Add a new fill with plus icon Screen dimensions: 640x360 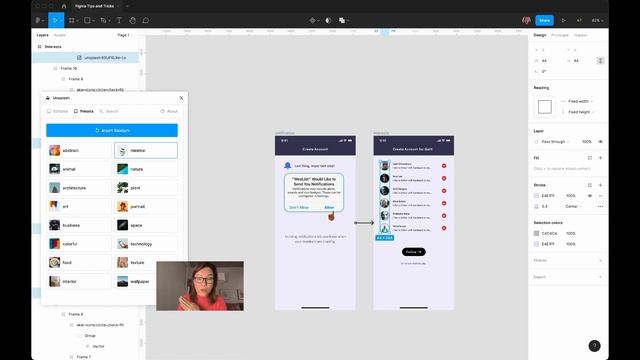[600, 158]
